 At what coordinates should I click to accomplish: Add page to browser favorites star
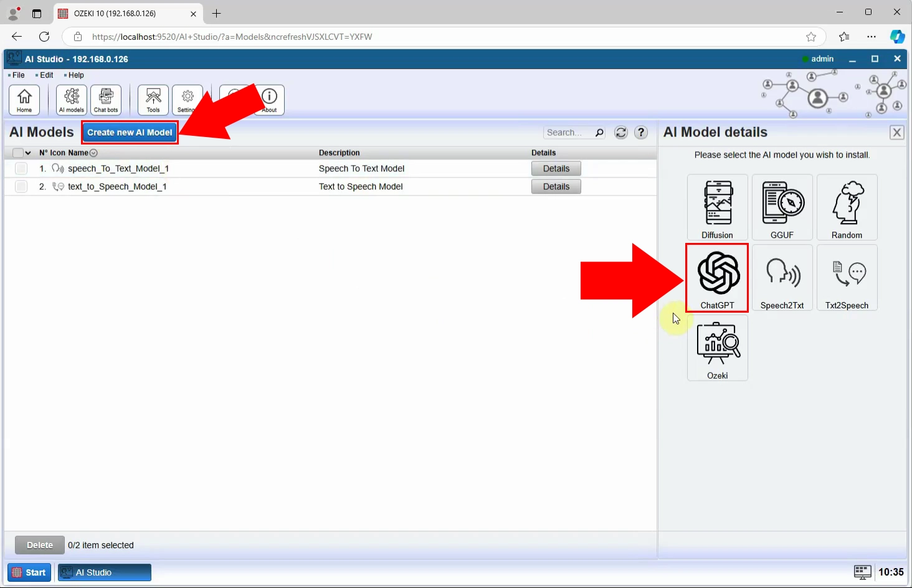(x=811, y=37)
